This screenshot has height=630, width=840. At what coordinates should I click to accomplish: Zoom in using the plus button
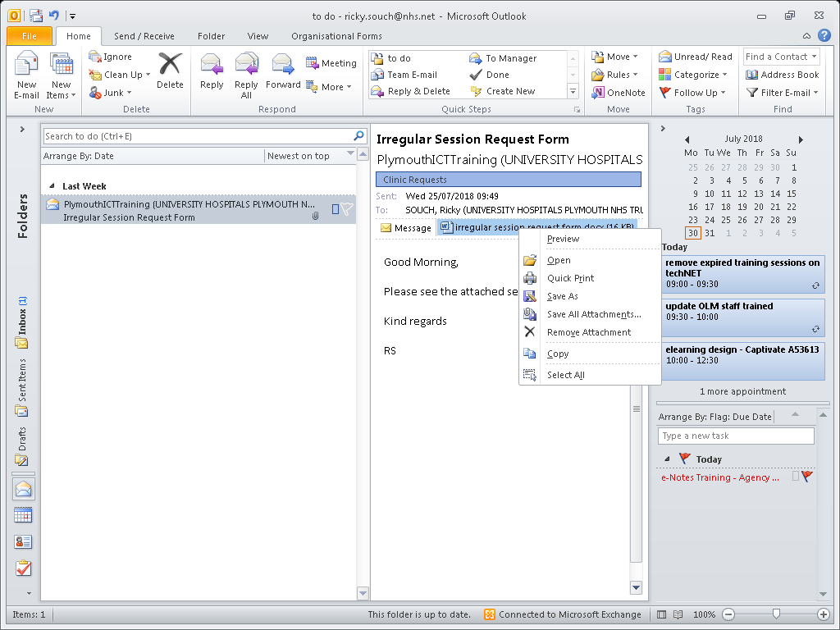click(x=824, y=614)
